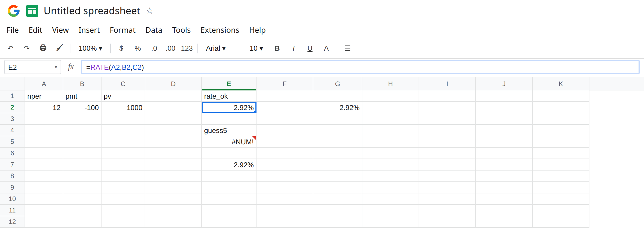Select row 5 header

[x=12, y=142]
